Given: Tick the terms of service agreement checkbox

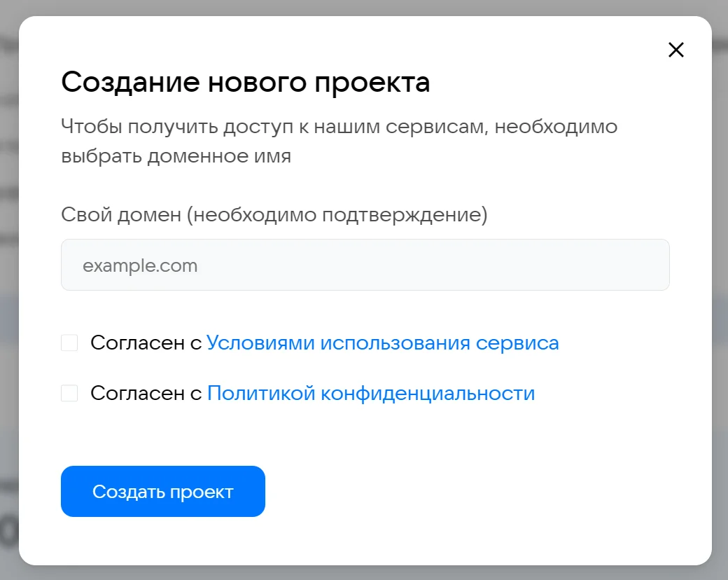Looking at the screenshot, I should (x=69, y=343).
